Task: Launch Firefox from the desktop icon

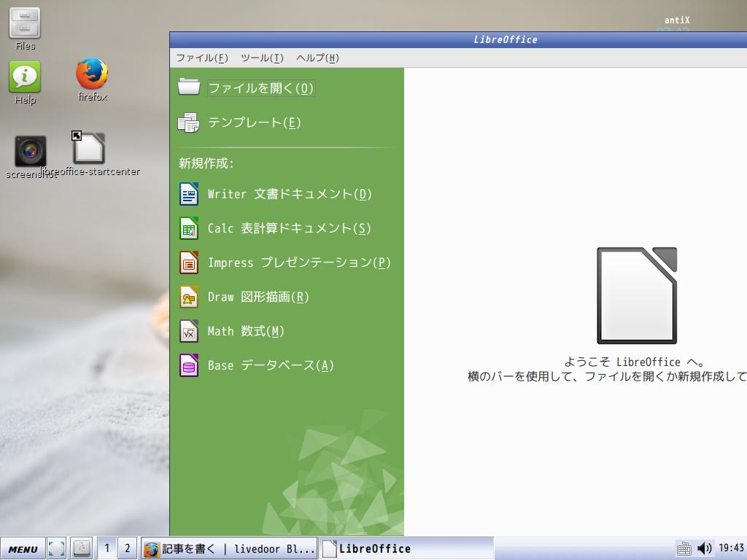Action: pyautogui.click(x=93, y=79)
